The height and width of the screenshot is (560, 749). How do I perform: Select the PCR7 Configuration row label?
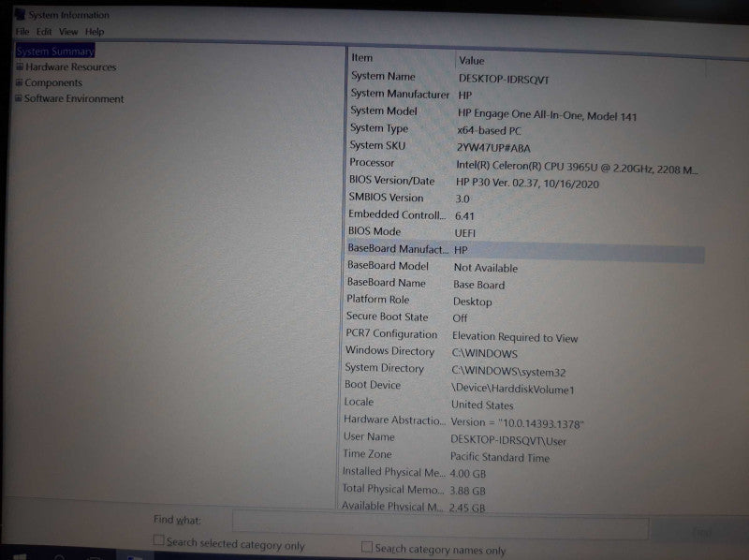click(x=391, y=334)
